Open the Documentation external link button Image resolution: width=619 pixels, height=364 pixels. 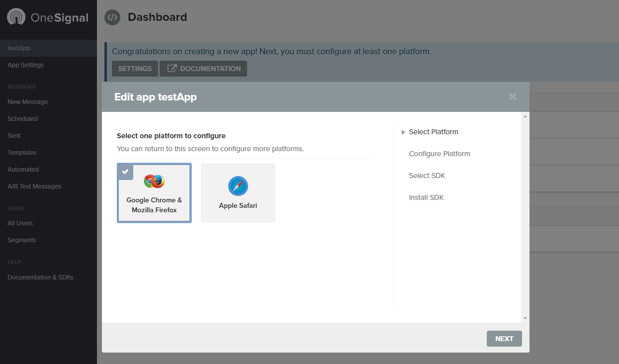pos(203,69)
